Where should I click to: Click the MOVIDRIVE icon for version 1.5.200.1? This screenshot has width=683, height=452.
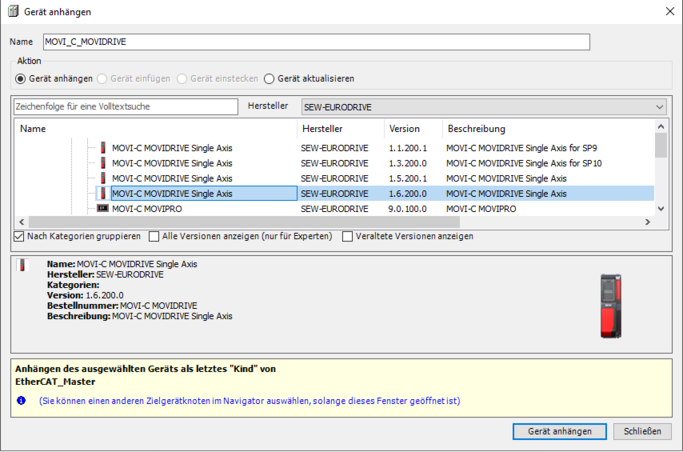point(102,178)
